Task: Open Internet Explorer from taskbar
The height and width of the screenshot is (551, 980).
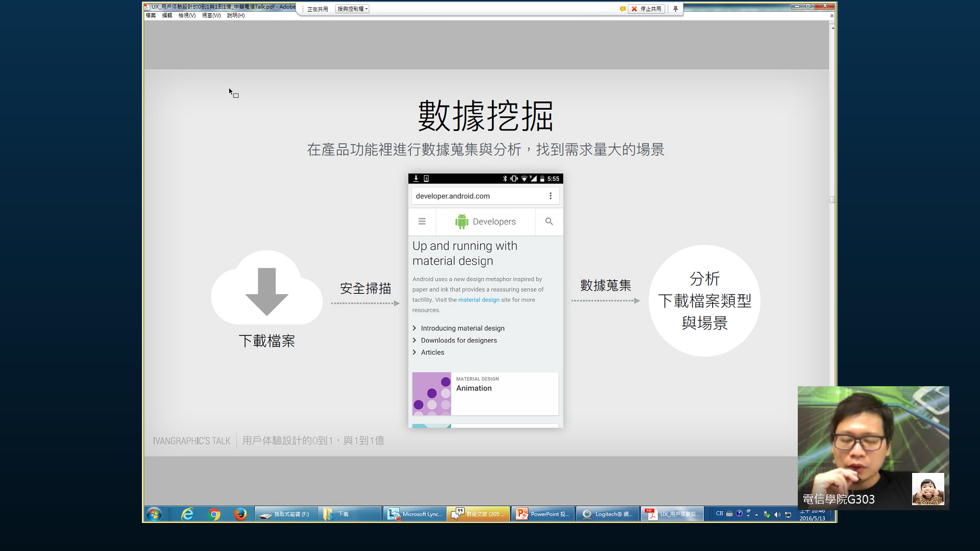Action: click(187, 514)
